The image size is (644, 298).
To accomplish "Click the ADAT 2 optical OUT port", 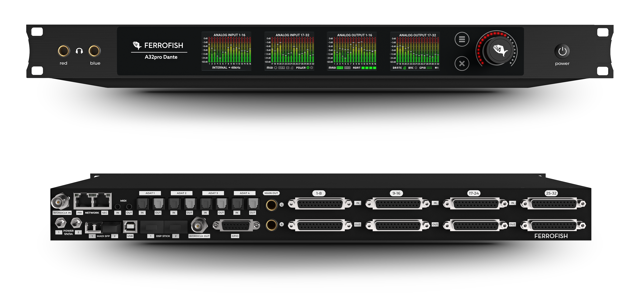I will pos(190,204).
